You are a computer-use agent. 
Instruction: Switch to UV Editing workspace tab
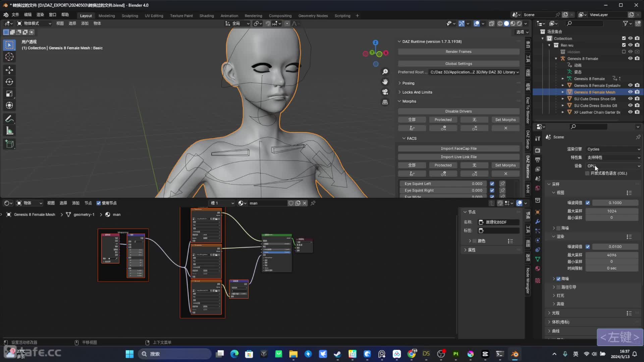pos(154,16)
